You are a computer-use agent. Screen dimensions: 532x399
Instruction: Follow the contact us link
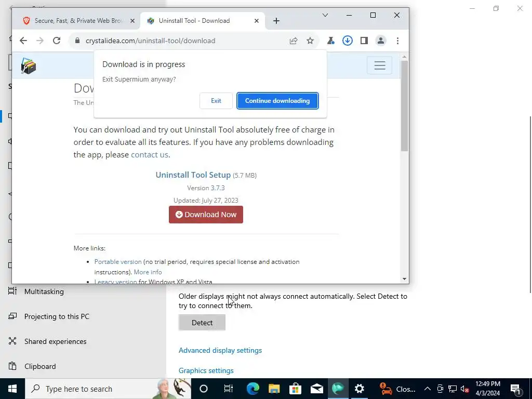click(150, 155)
